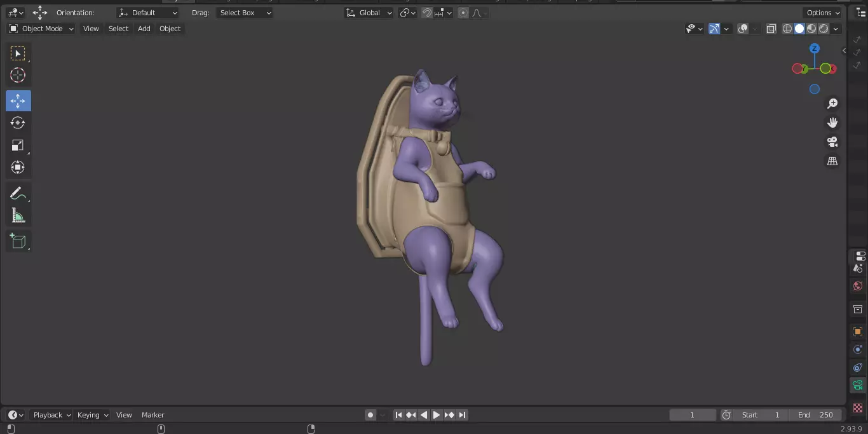
Task: Open the Marker menu
Action: pyautogui.click(x=153, y=415)
